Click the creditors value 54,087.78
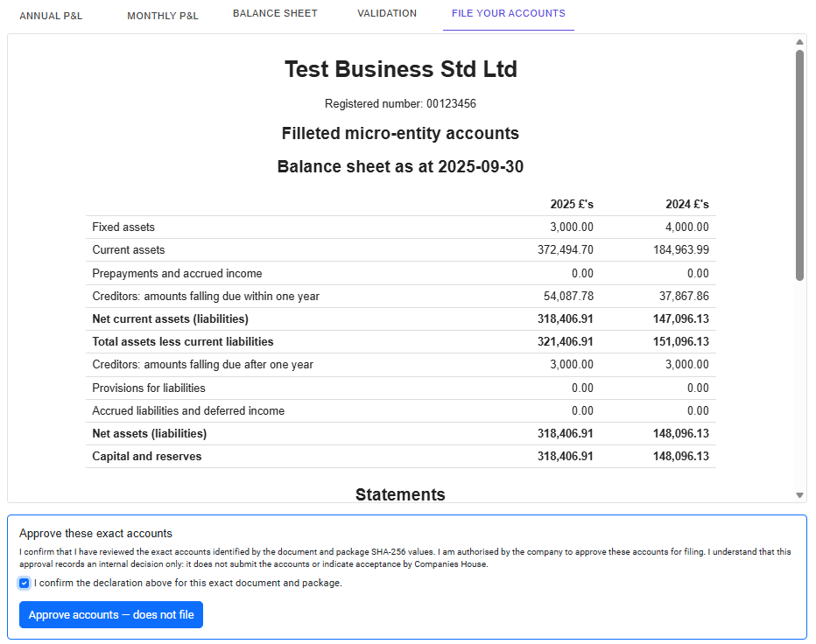Image resolution: width=816 pixels, height=644 pixels. tap(568, 297)
